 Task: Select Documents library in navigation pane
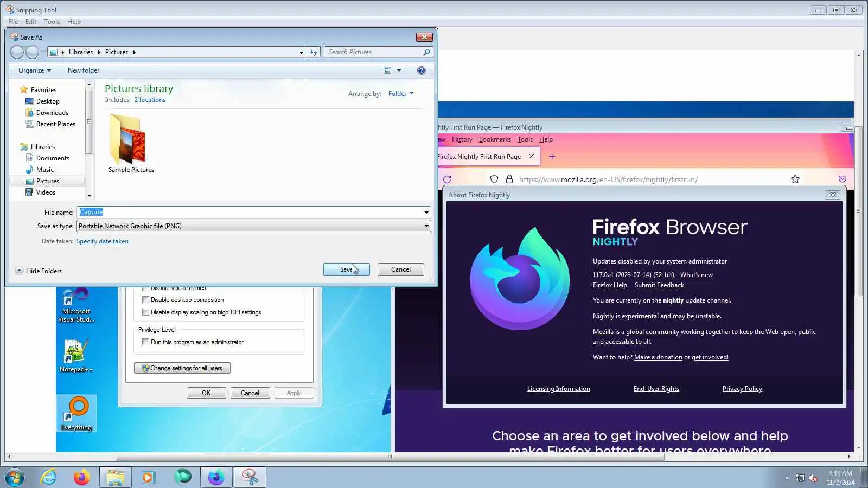click(x=53, y=158)
